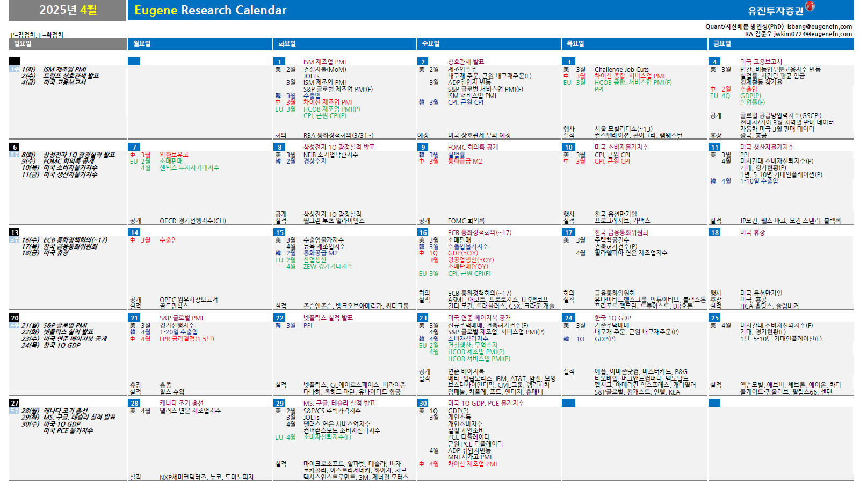Select the 2025년 4월 month header
Image resolution: width=860 pixels, height=504 pixels.
pyautogui.click(x=68, y=10)
